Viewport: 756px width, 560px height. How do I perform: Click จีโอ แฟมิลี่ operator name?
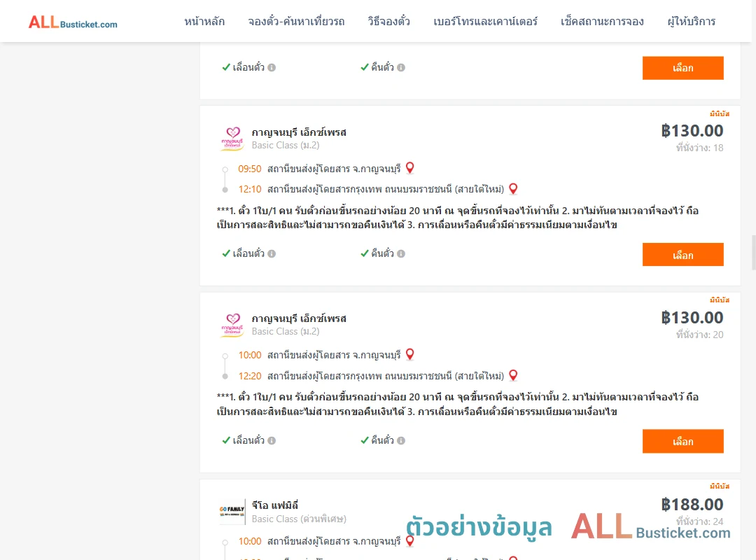point(275,505)
